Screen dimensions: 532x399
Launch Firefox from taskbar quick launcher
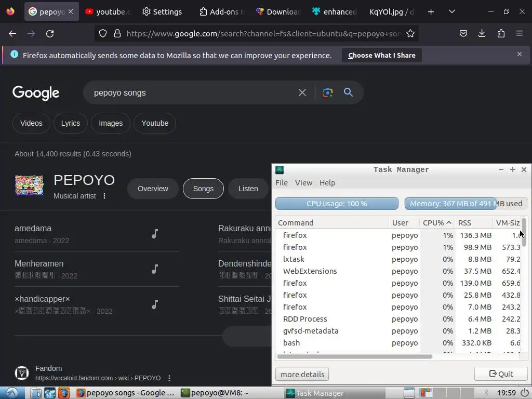coord(64,393)
